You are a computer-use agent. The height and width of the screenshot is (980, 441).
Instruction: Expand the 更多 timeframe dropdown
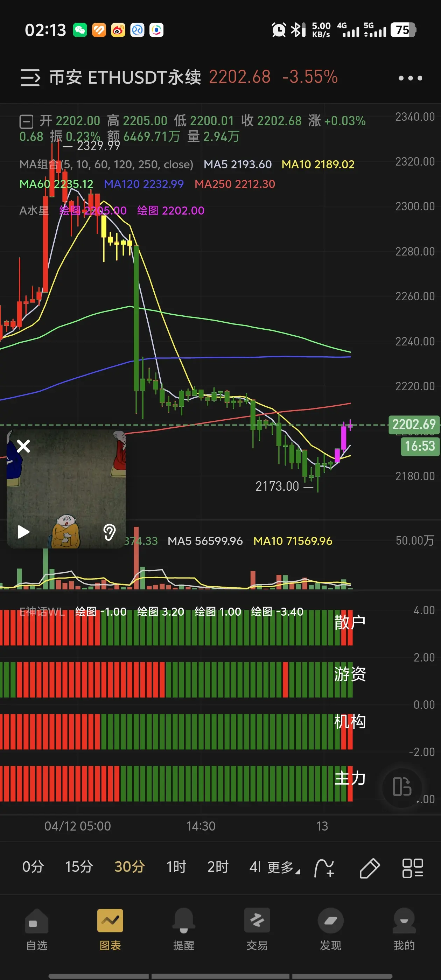coord(283,868)
